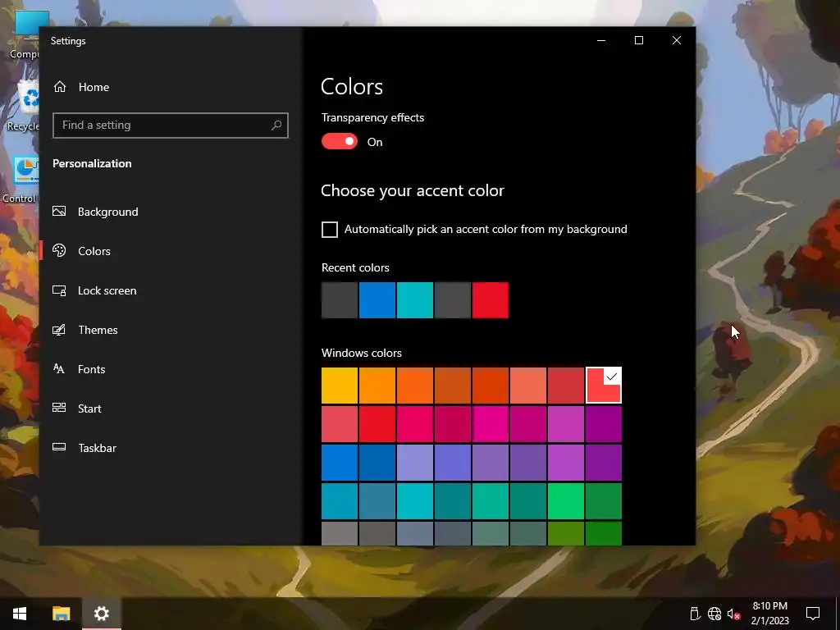The image size is (840, 630).
Task: Open the Windows Start button
Action: [x=20, y=614]
